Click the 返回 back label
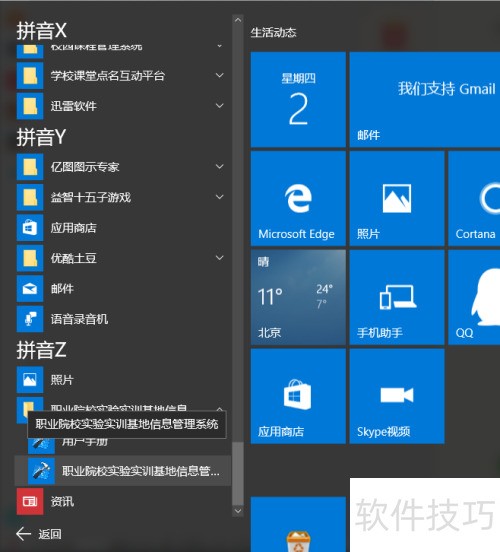500x552 pixels. coord(50,534)
